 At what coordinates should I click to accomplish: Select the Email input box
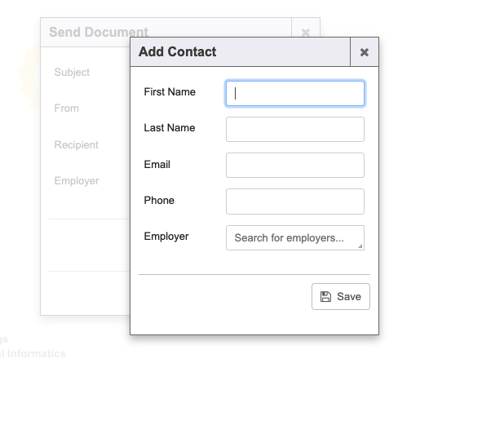(295, 166)
